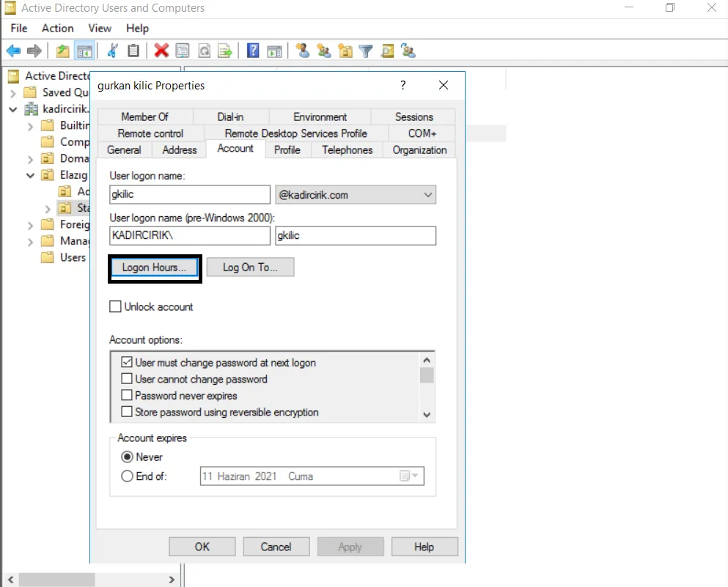Click the account options scrollbar thumb

pos(427,375)
